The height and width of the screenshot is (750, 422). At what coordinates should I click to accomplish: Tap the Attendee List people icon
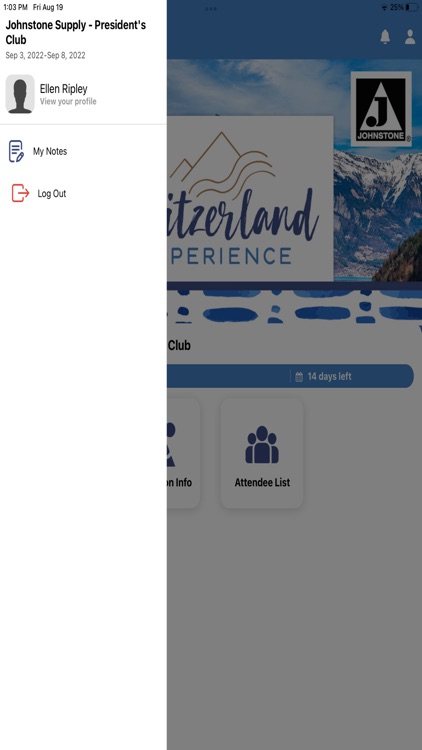tap(262, 445)
